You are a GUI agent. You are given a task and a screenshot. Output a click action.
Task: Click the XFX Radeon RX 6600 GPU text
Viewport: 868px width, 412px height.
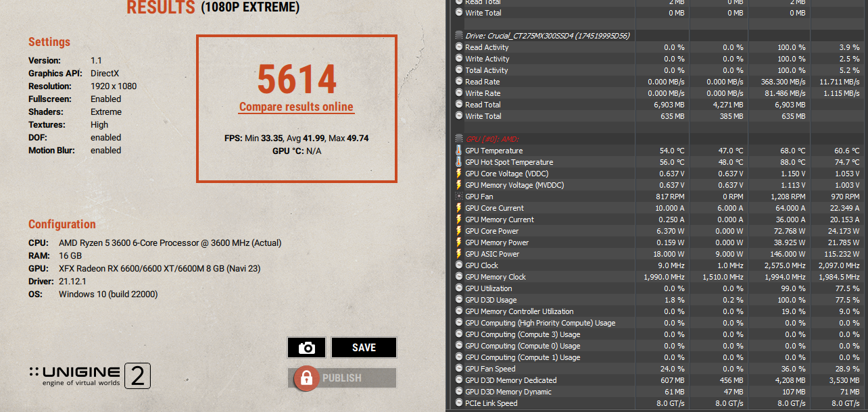pyautogui.click(x=160, y=268)
